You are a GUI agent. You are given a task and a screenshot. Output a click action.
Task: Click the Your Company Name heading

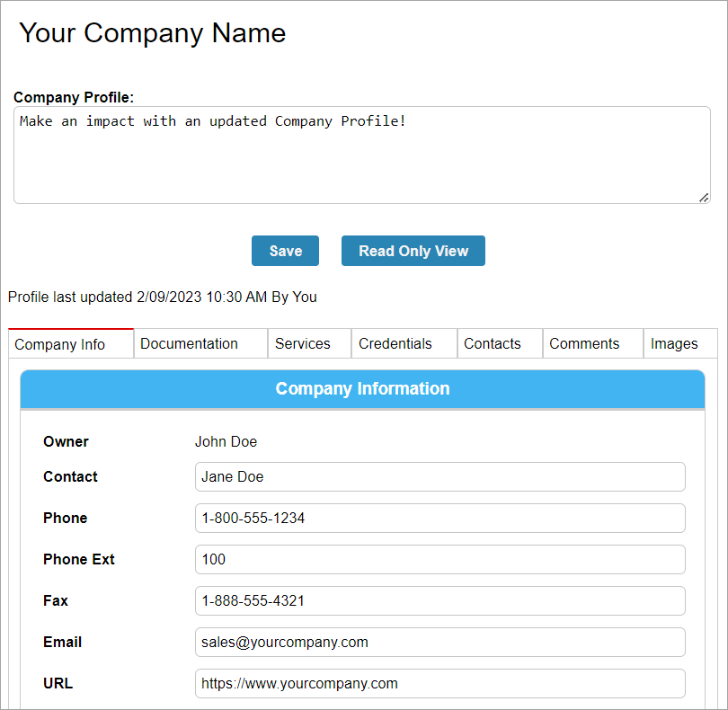153,33
